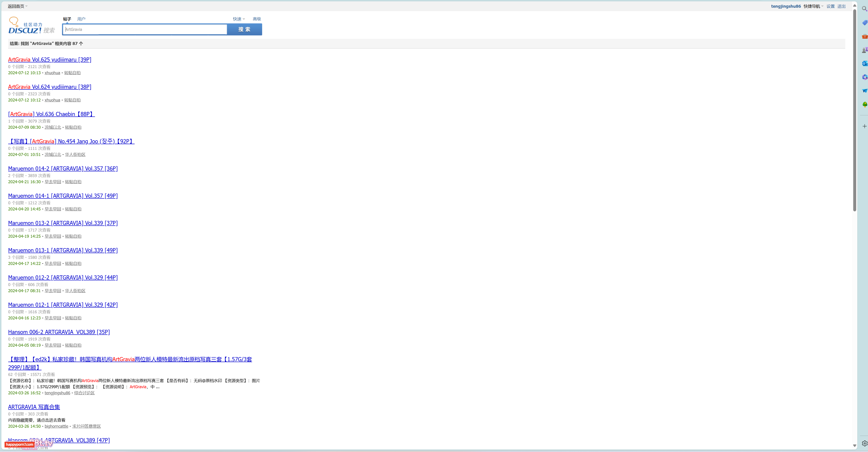Open the 设置 settings link
This screenshot has height=452, width=868.
[831, 6]
